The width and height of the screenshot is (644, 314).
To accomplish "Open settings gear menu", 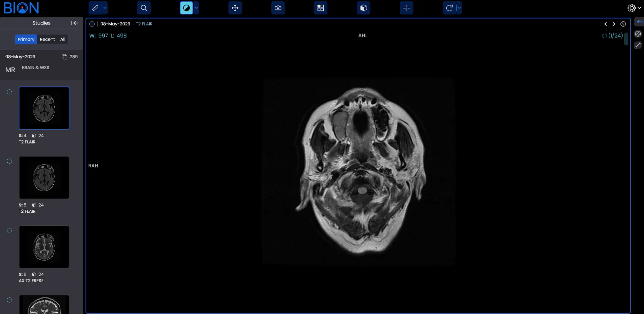I will [x=634, y=8].
